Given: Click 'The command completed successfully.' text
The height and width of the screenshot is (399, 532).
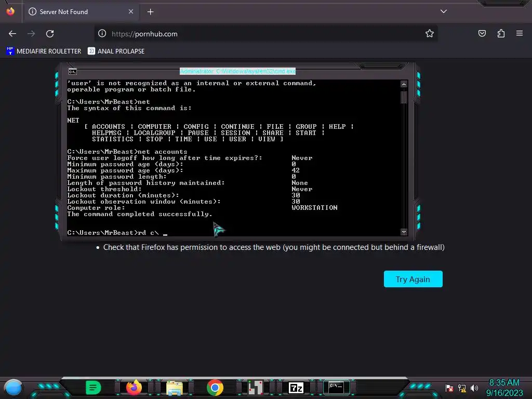Looking at the screenshot, I should click(139, 214).
